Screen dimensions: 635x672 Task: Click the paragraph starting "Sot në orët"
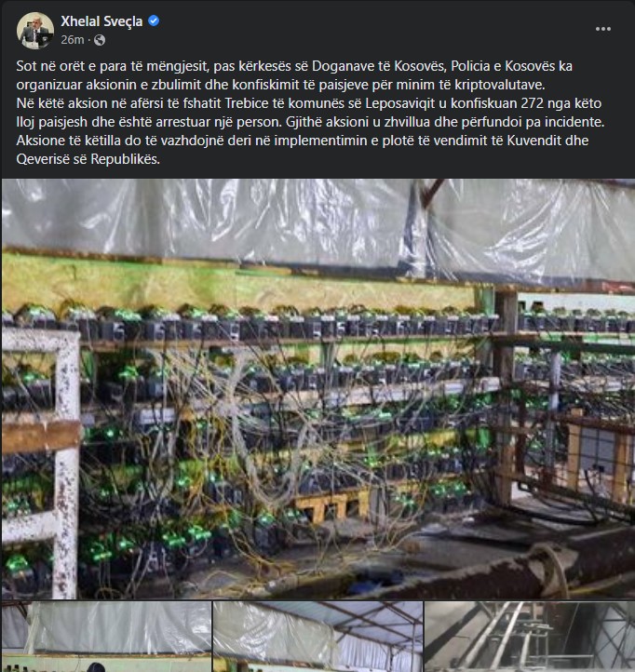pyautogui.click(x=294, y=75)
